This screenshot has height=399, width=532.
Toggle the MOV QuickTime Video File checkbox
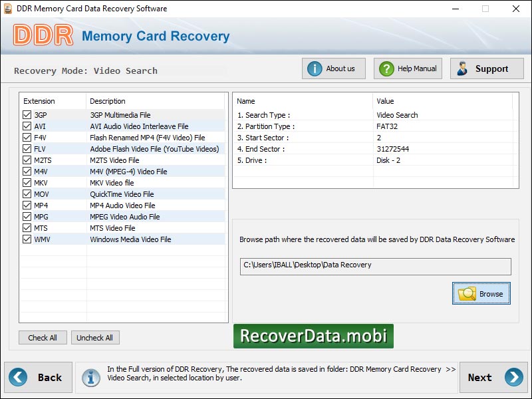(28, 194)
